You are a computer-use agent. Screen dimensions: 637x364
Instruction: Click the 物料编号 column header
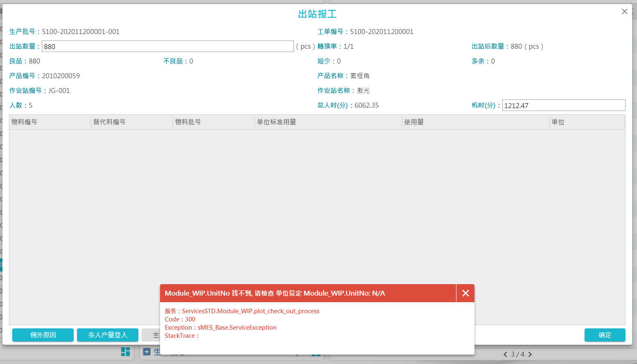[x=50, y=122]
